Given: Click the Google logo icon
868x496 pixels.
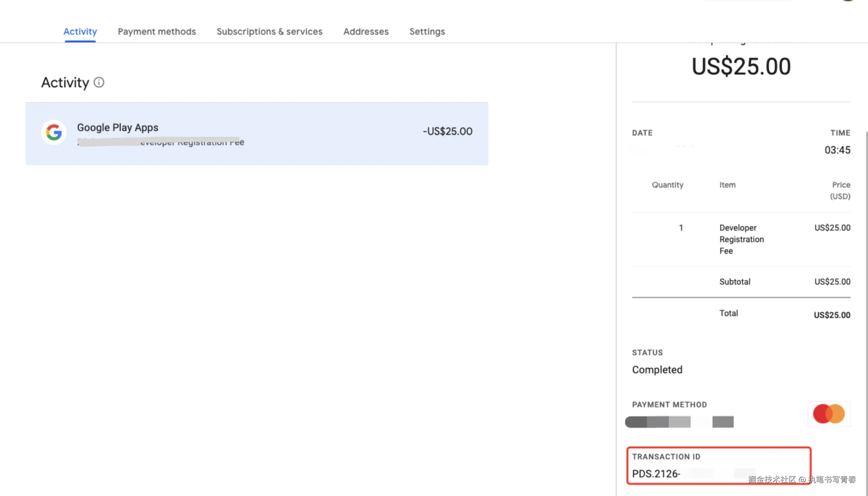Looking at the screenshot, I should coord(54,132).
